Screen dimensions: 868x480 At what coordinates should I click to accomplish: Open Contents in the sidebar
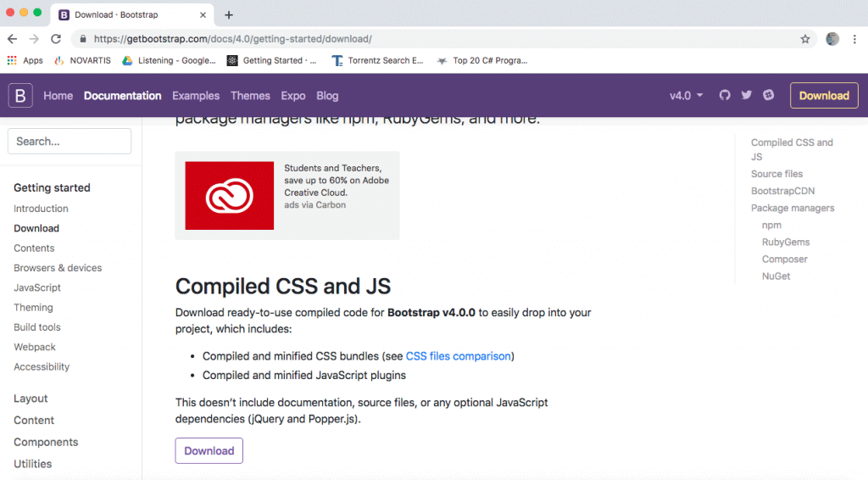[x=34, y=248]
